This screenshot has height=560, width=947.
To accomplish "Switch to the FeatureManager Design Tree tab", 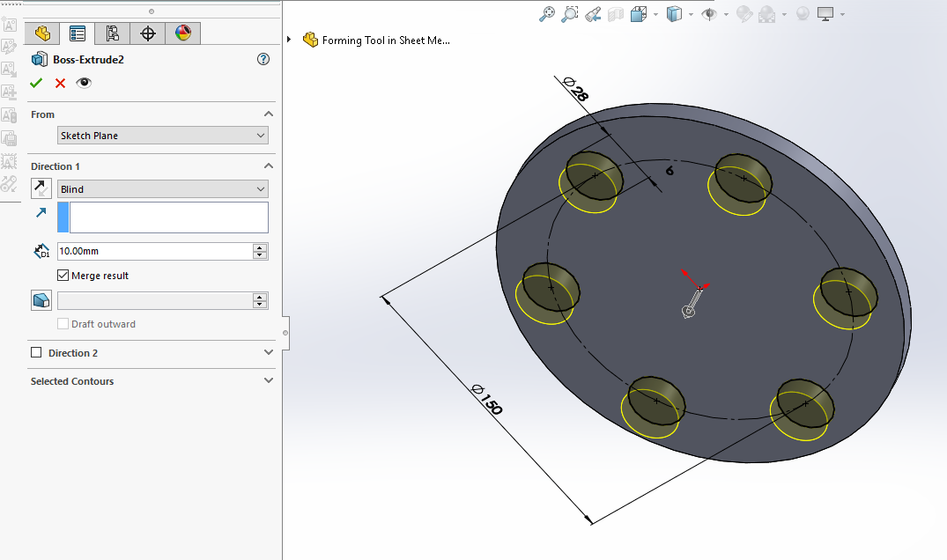I will click(x=41, y=33).
